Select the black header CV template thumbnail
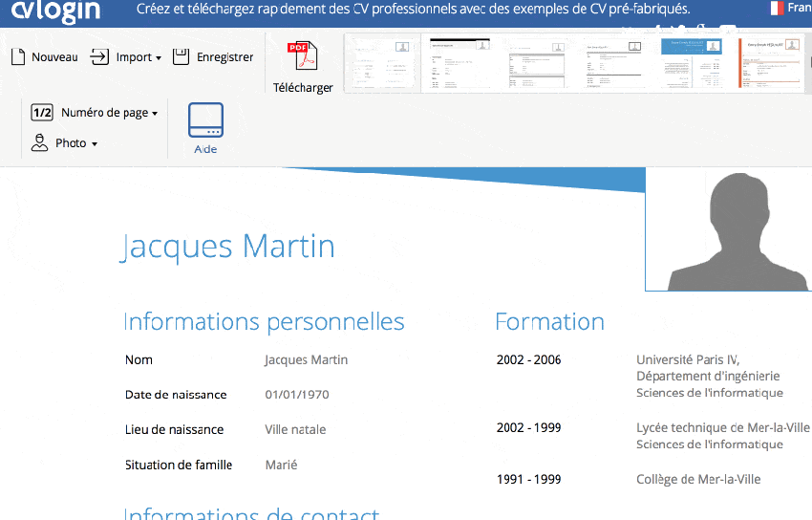The image size is (812, 520). [x=459, y=63]
